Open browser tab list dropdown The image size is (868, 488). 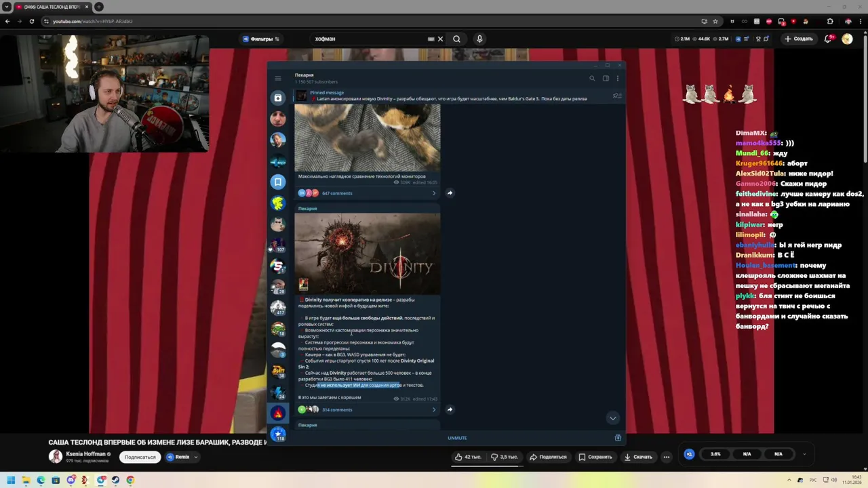point(7,7)
